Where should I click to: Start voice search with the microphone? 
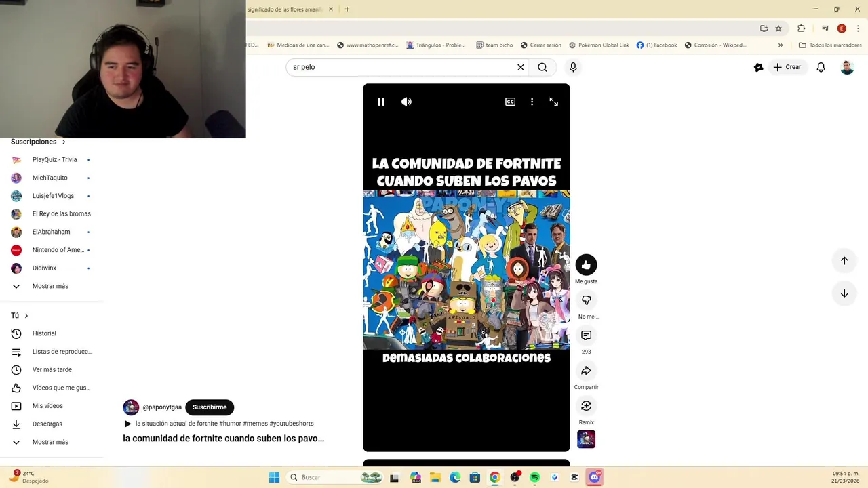[x=573, y=67]
